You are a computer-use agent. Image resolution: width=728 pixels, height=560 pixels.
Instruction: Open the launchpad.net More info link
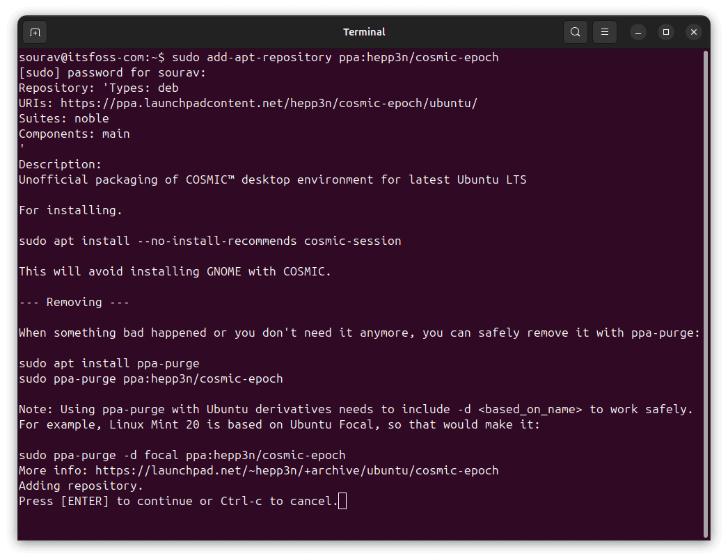[296, 470]
